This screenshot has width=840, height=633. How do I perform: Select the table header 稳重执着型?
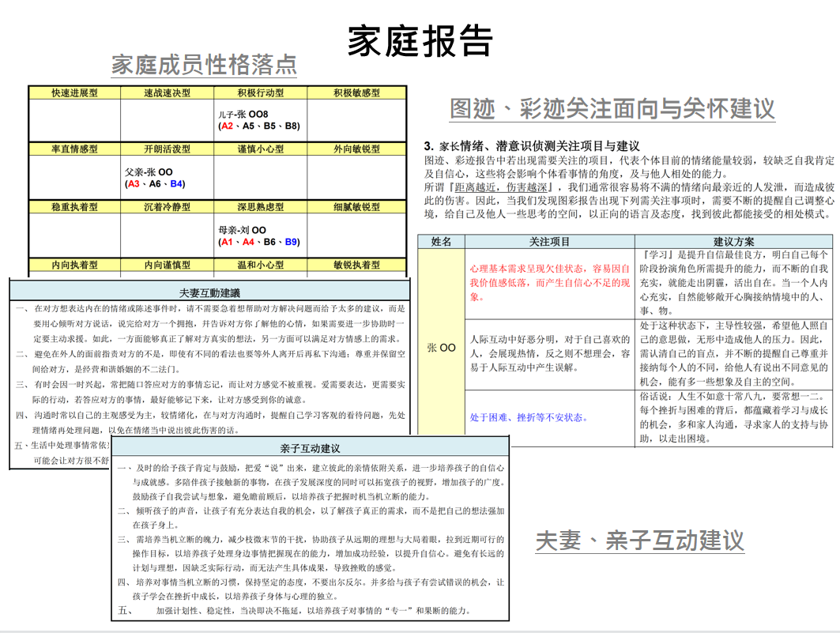tap(74, 207)
